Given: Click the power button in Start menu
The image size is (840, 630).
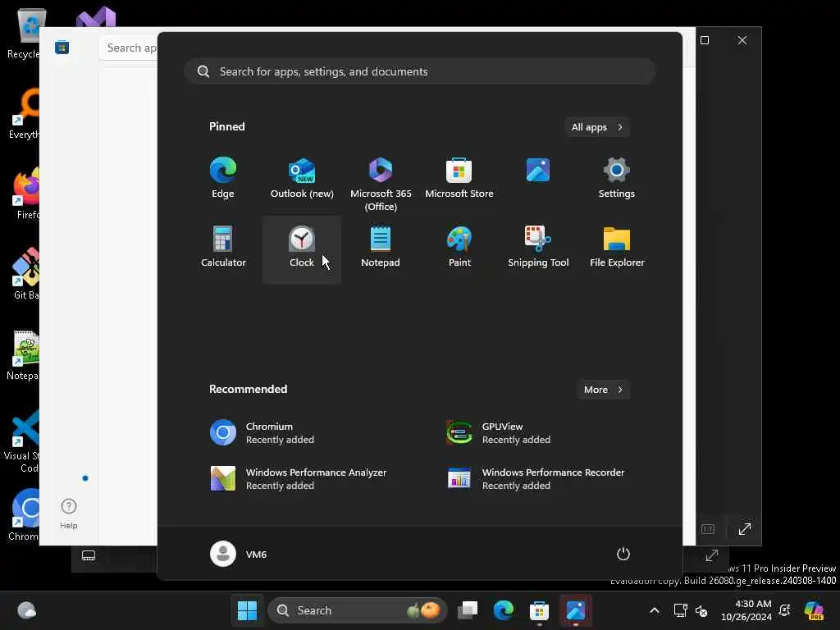Looking at the screenshot, I should (623, 554).
